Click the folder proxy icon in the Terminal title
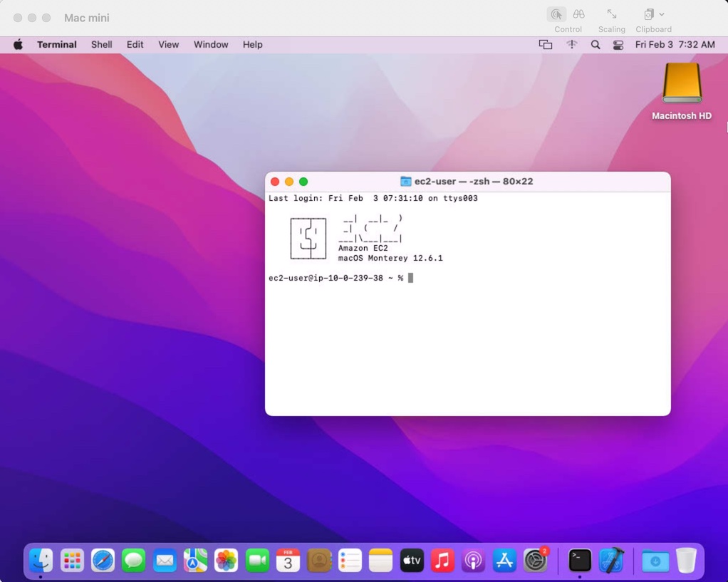This screenshot has width=728, height=582. (406, 182)
